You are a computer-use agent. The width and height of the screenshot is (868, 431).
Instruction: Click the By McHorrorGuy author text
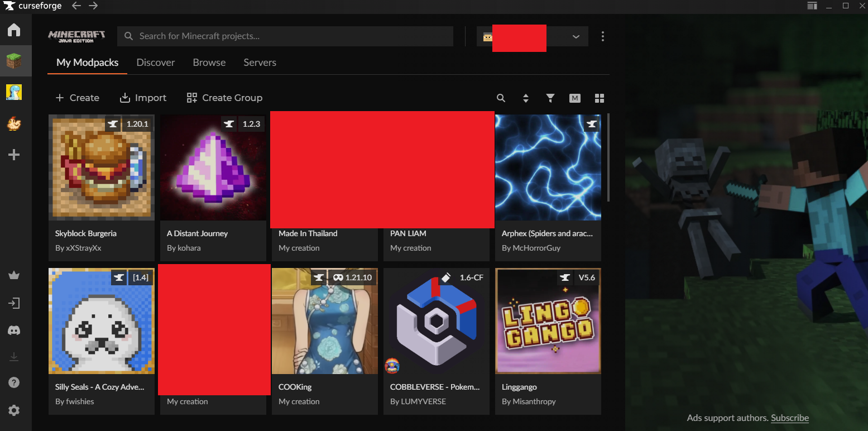tap(531, 248)
